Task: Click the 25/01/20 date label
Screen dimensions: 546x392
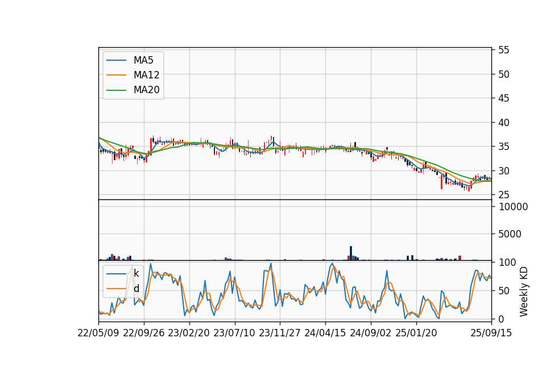Action: tap(416, 333)
